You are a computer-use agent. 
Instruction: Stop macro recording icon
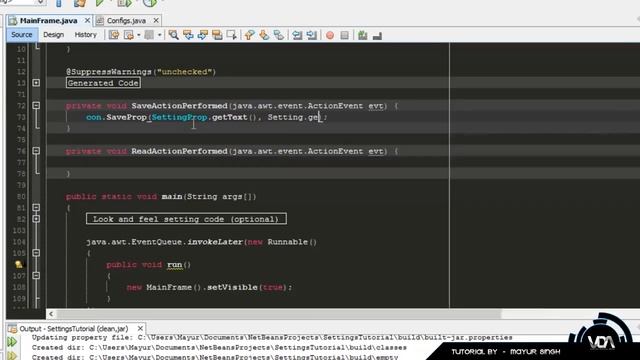click(344, 36)
